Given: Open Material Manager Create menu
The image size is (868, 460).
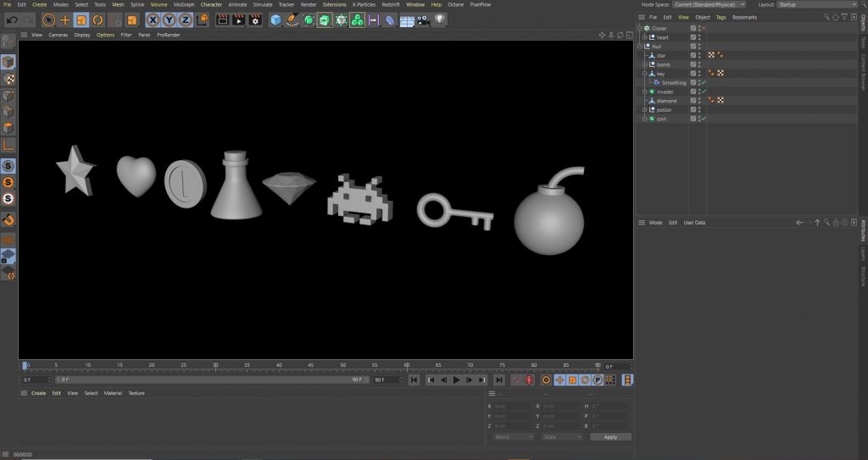Looking at the screenshot, I should tap(39, 393).
